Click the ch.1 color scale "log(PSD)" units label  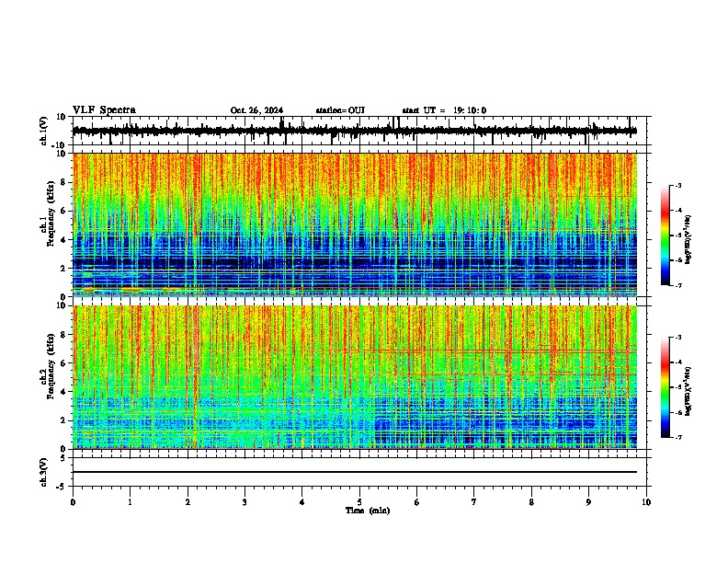(x=688, y=239)
